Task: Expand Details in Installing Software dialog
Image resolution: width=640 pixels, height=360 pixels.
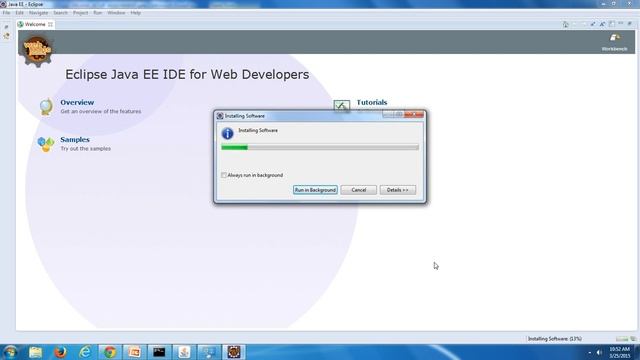Action: (x=398, y=190)
